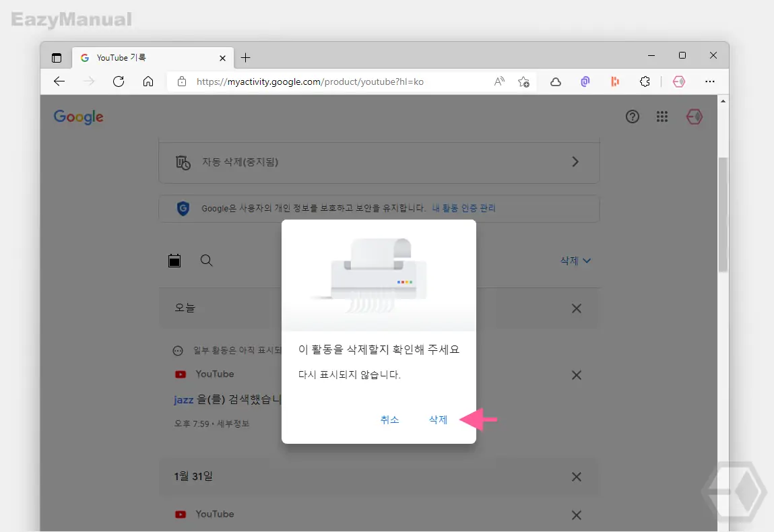Screen dimensions: 774x532
Task: Expand the 삭제 dropdown above the list
Action: [x=575, y=261]
